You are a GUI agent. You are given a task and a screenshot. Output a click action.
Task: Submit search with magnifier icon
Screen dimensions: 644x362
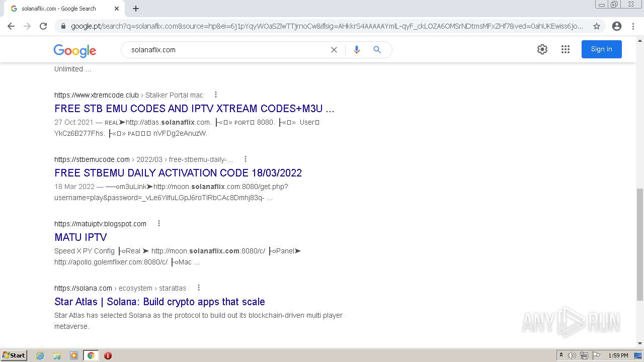coord(377,50)
